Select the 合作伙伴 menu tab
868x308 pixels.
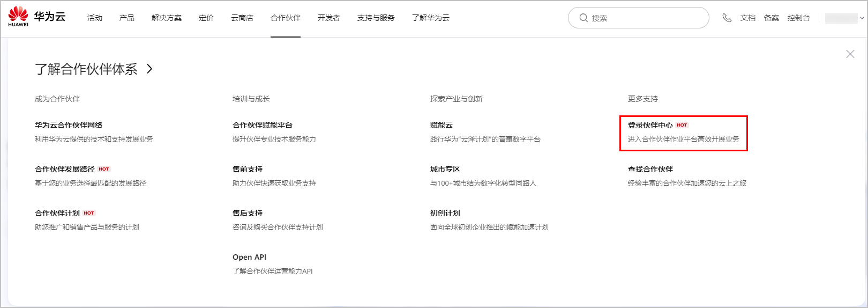(x=286, y=18)
